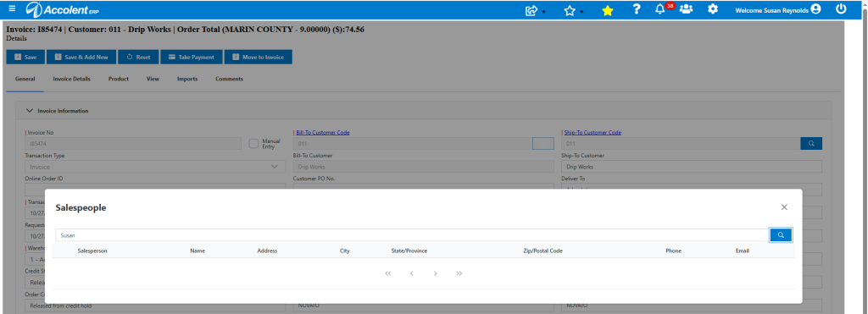View notifications bell with 38 badge
Image resolution: width=868 pixels, height=314 pixels.
point(665,8)
